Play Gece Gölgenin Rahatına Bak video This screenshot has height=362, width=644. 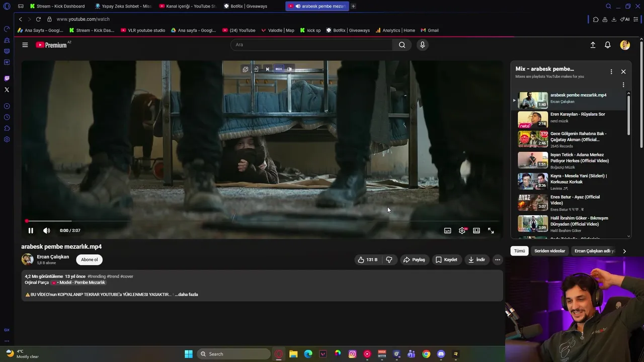[x=569, y=140]
